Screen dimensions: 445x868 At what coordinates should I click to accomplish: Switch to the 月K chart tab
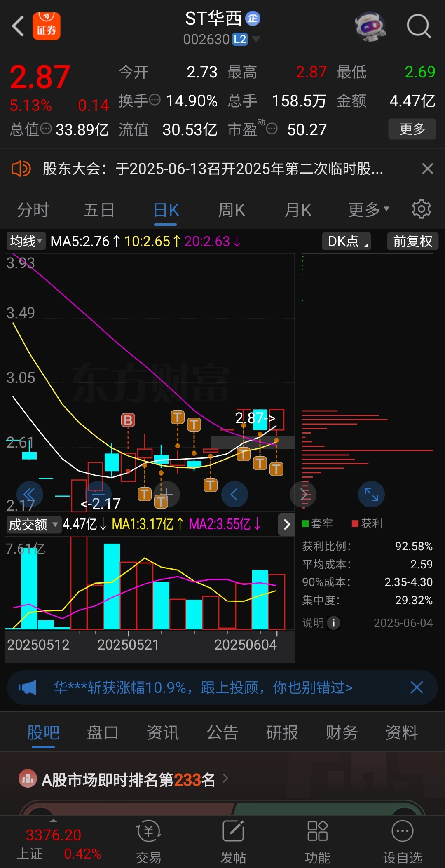[x=298, y=210]
